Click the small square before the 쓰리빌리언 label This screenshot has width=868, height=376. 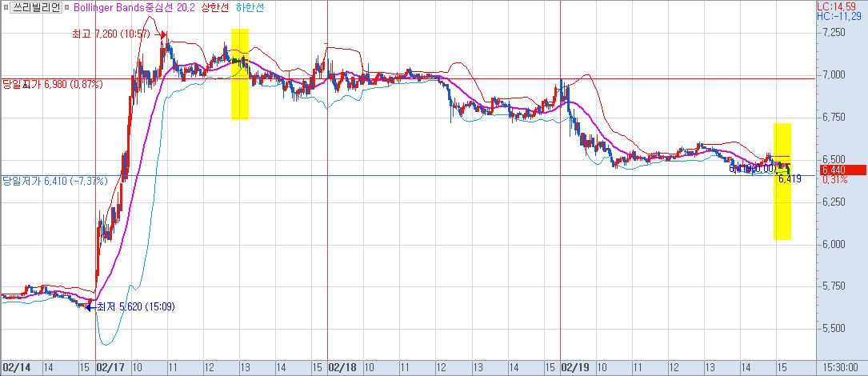click(6, 7)
